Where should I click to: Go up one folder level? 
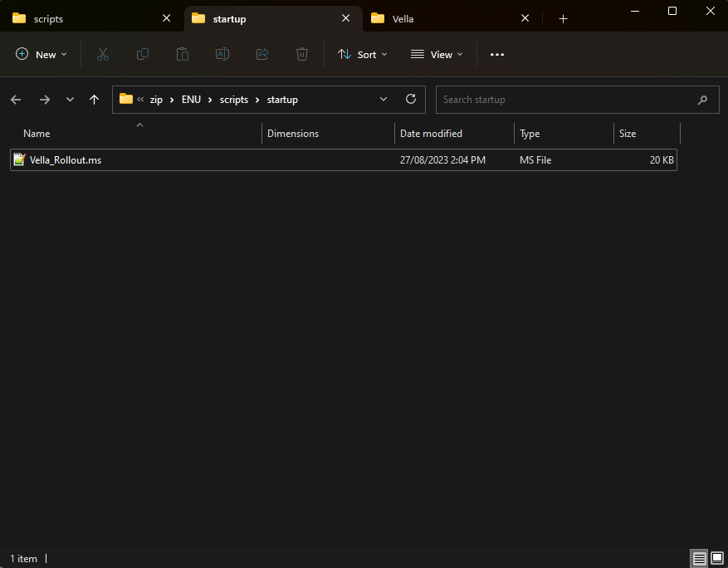[94, 100]
